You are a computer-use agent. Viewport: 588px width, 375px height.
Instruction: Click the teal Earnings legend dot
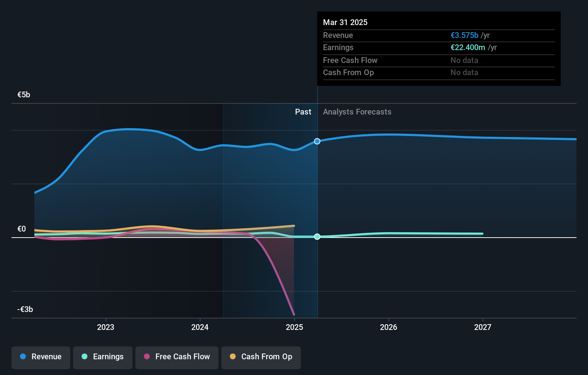pos(85,356)
